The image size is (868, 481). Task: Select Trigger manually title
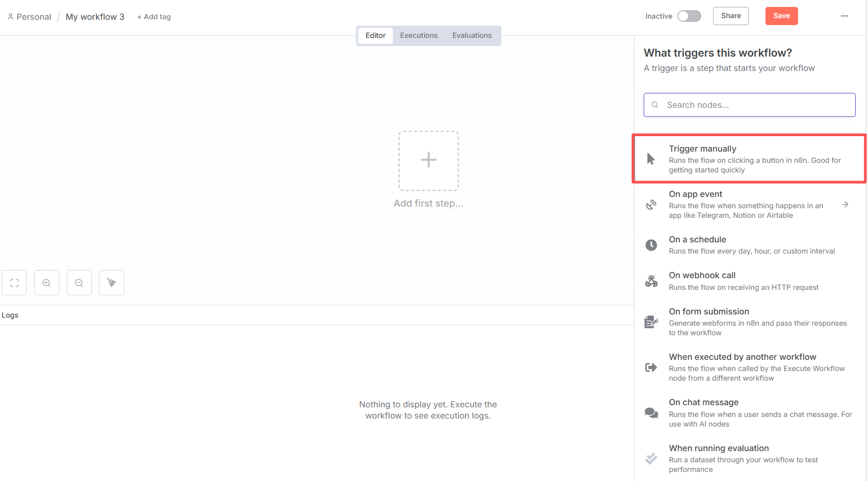click(x=702, y=148)
